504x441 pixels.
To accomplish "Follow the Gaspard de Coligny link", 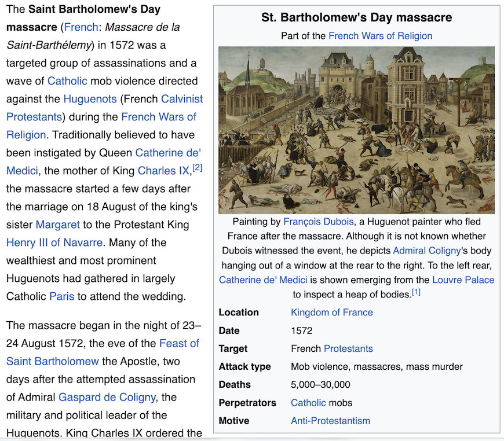I will [x=107, y=398].
